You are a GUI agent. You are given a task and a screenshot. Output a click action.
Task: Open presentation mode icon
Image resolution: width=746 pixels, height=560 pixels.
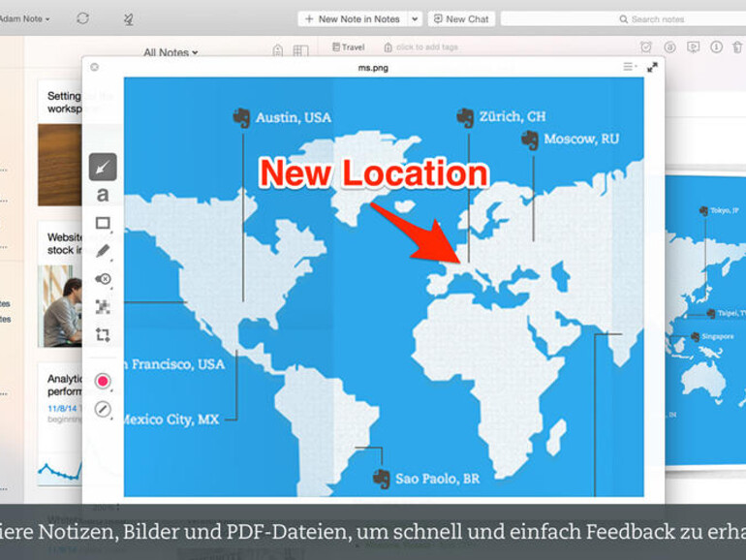click(693, 47)
